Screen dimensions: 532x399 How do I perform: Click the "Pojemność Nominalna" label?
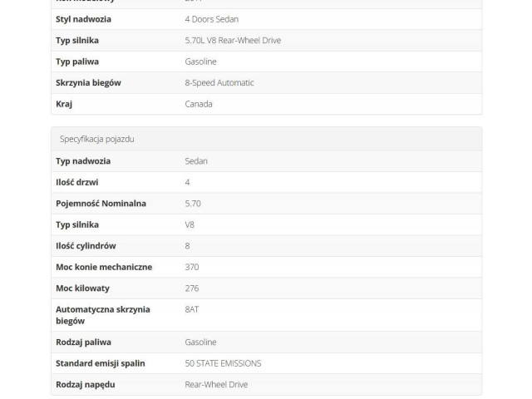(101, 203)
